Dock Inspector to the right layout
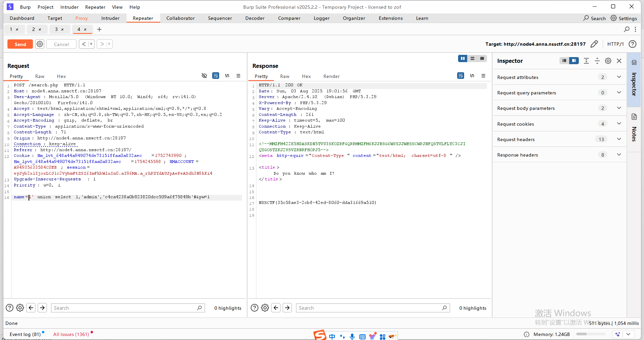 (574, 61)
